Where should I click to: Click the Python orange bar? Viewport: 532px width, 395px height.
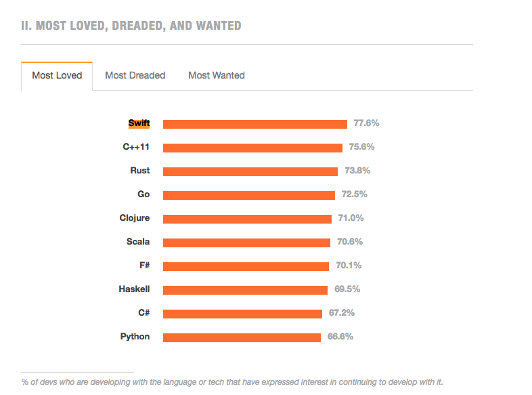(x=242, y=337)
